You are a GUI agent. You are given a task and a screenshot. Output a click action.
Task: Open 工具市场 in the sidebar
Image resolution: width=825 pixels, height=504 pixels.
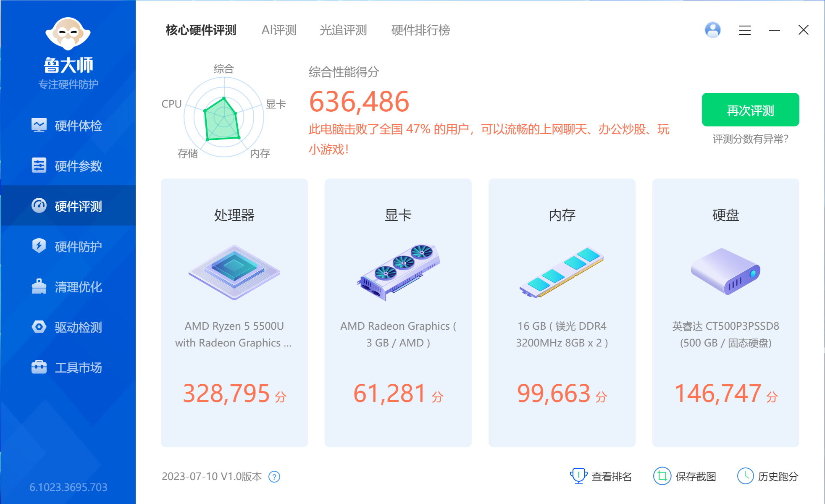[x=68, y=367]
